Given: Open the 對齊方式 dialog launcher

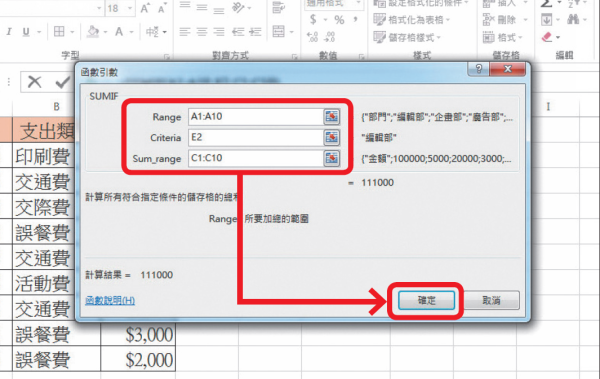Looking at the screenshot, I should (x=295, y=57).
